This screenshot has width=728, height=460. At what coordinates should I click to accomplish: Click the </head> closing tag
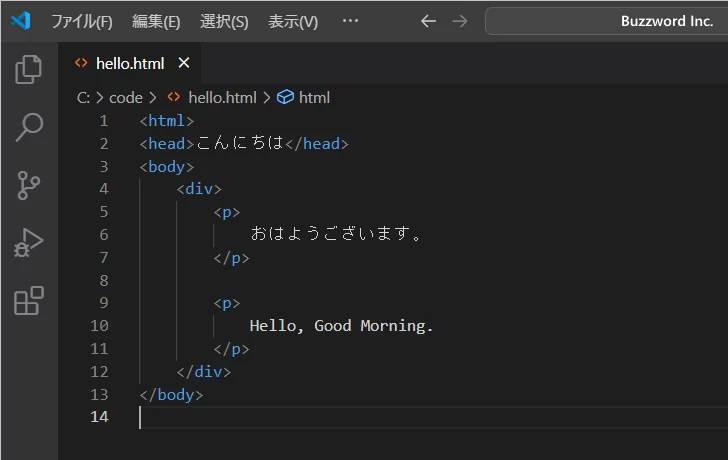click(317, 143)
